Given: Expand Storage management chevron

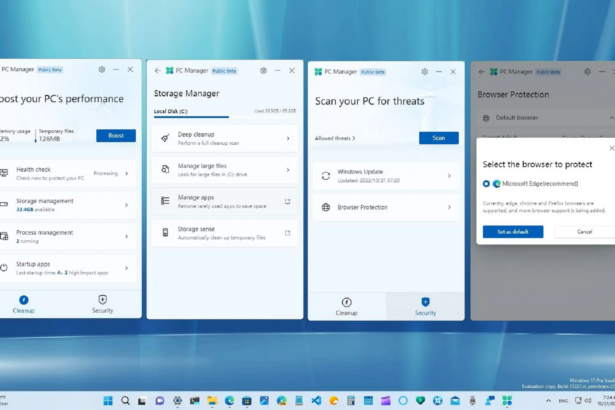Looking at the screenshot, I should tap(126, 205).
